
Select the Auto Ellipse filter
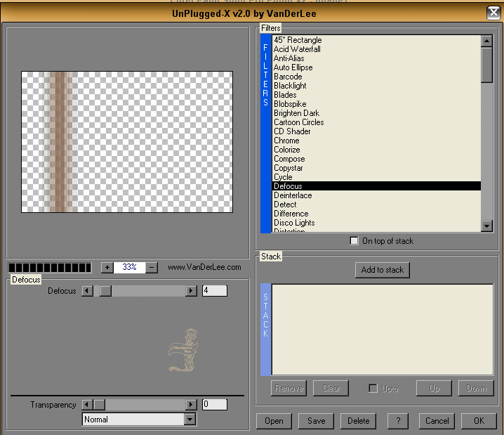[376, 67]
